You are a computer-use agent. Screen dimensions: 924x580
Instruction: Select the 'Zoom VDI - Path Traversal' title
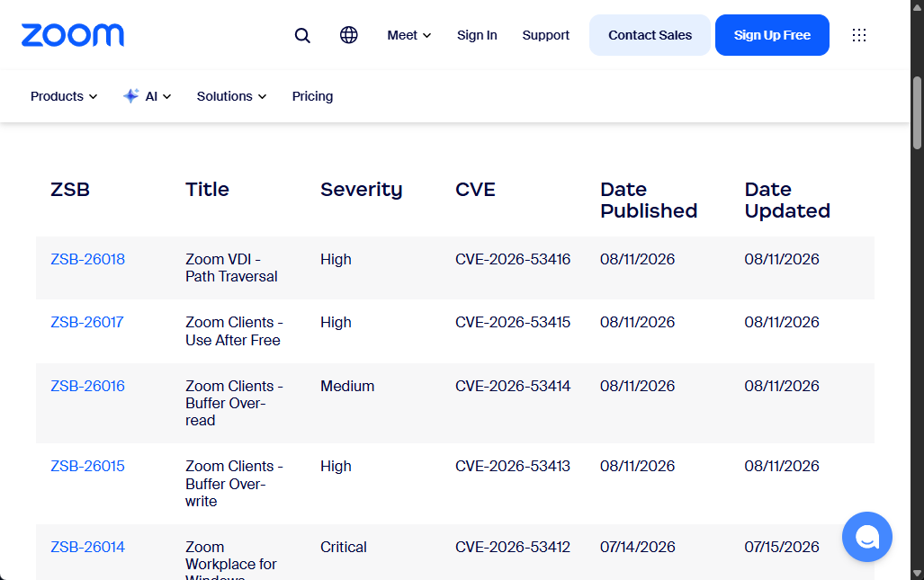pyautogui.click(x=231, y=268)
